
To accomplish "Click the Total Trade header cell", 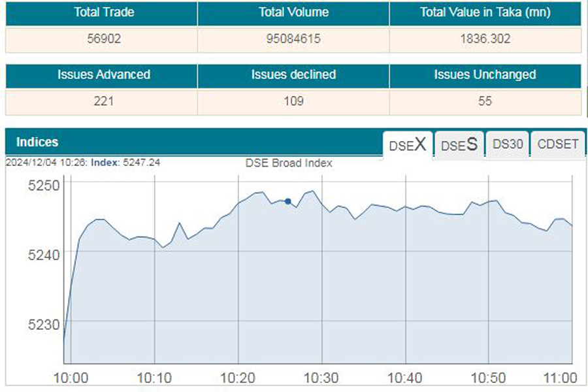I will point(101,12).
